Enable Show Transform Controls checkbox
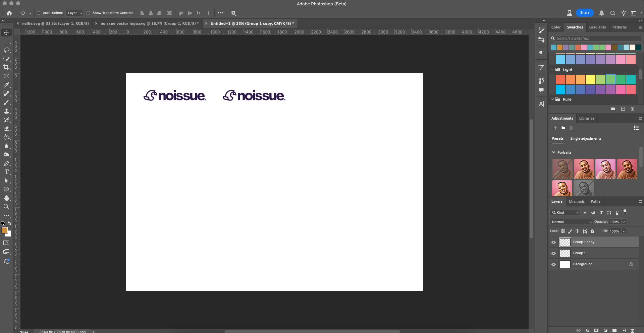The width and height of the screenshot is (644, 333). [x=88, y=13]
